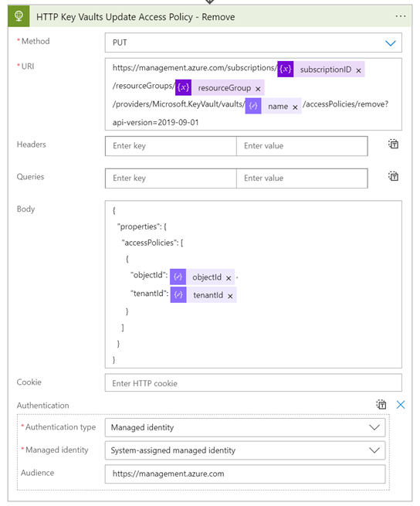The height and width of the screenshot is (506, 420).
Task: Switch Authentication to text mode icon
Action: [x=381, y=404]
